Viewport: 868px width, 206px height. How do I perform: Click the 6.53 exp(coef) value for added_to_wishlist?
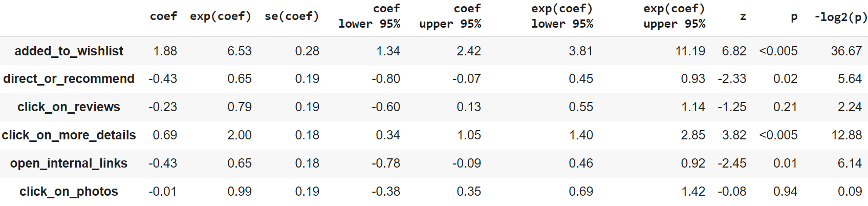click(x=240, y=51)
